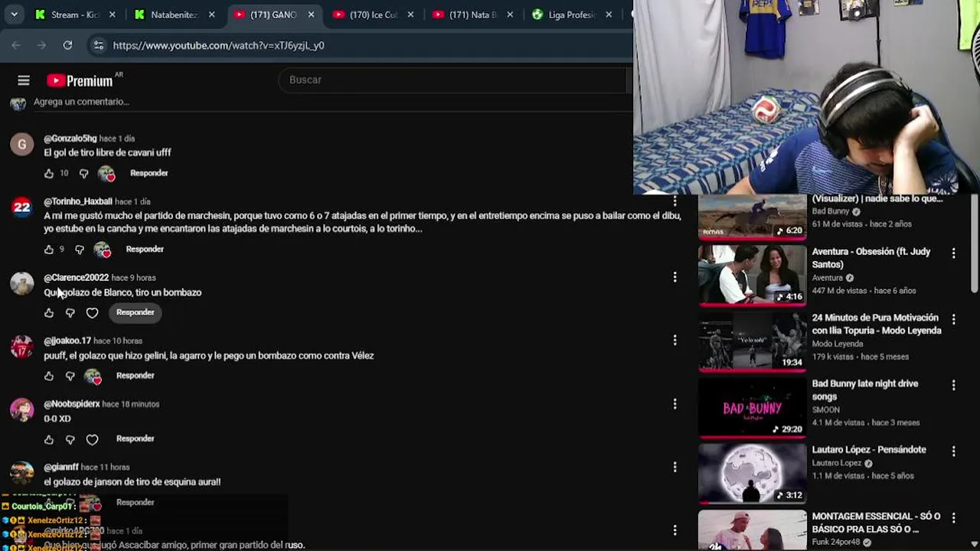Open the 24 Minutos de Pura Motivación title
The image size is (980, 551).
click(877, 324)
